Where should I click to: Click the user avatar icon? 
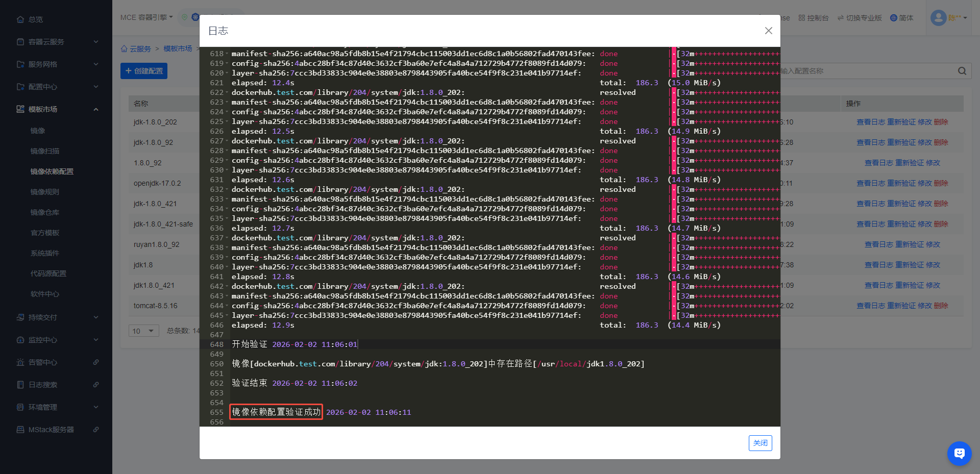(938, 18)
